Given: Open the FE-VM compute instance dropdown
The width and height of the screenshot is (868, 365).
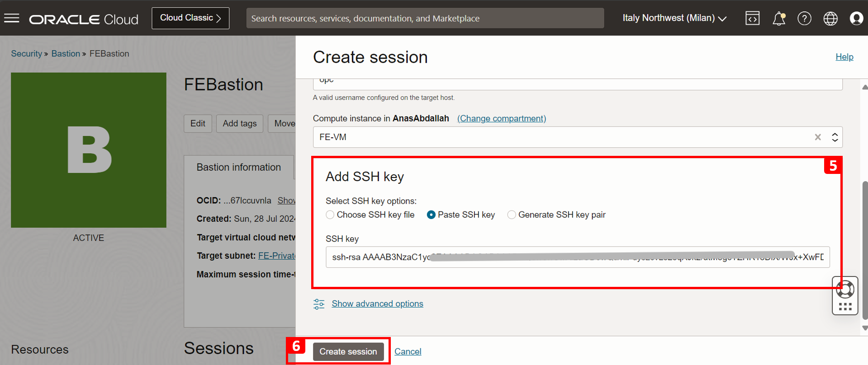Looking at the screenshot, I should pyautogui.click(x=578, y=137).
